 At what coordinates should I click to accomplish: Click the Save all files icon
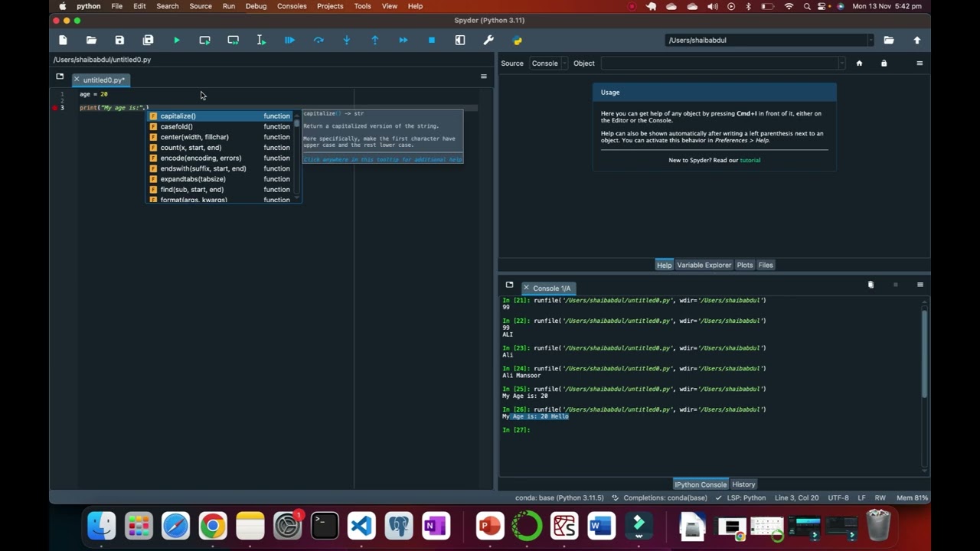tap(148, 40)
